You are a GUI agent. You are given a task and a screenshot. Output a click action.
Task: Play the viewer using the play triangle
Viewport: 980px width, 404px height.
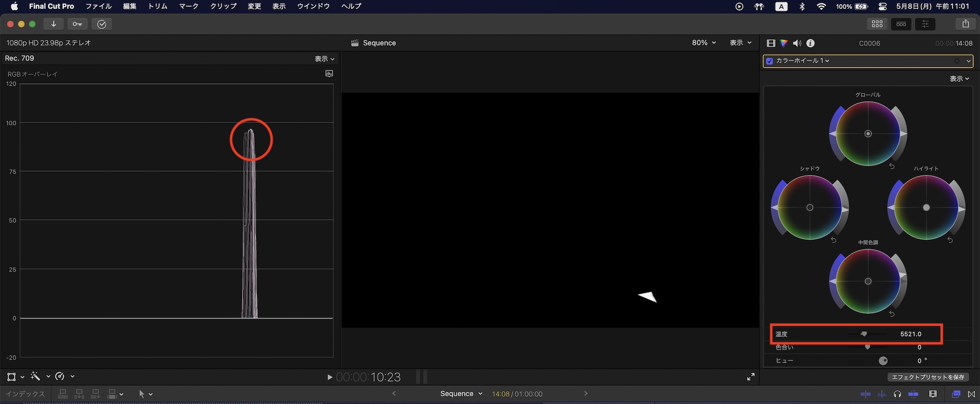(330, 377)
